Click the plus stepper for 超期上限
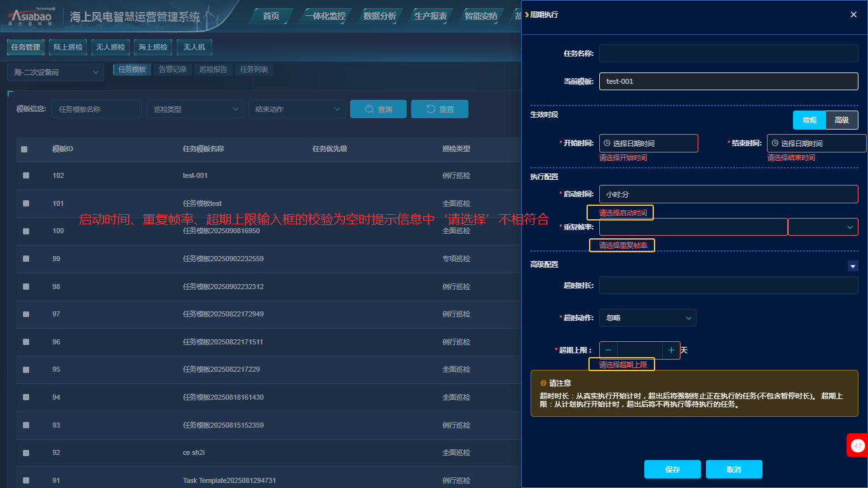Viewport: 868px width, 488px height. [671, 350]
